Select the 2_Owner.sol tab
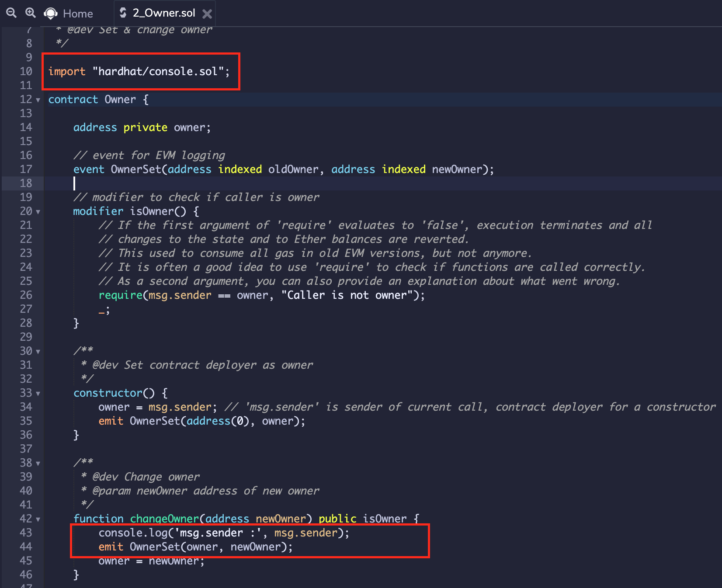This screenshot has height=588, width=722. [164, 13]
